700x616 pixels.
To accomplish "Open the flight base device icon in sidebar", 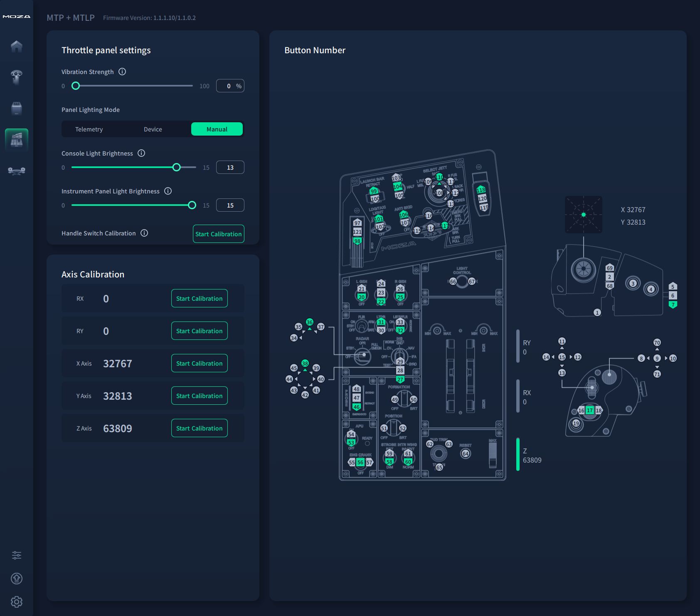I will coord(17,108).
